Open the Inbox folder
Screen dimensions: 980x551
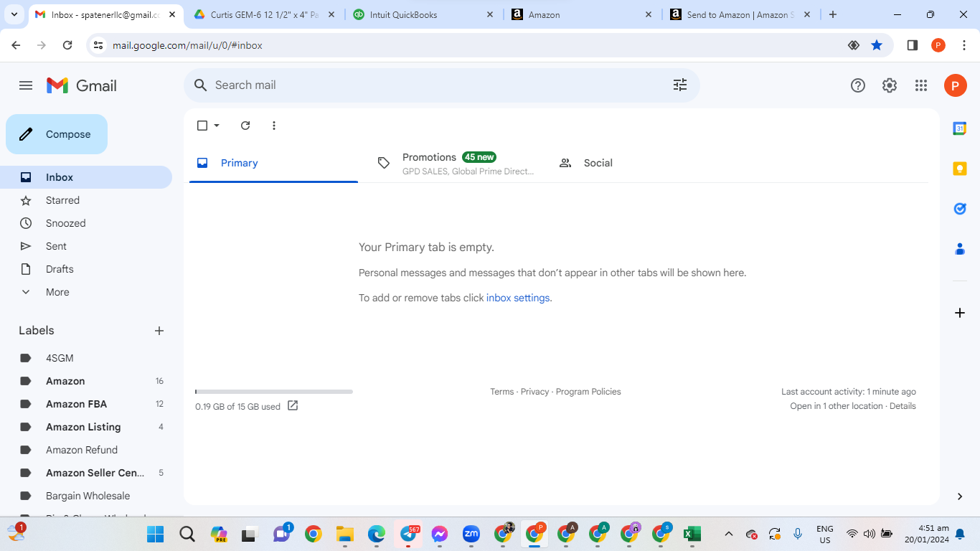(86, 177)
